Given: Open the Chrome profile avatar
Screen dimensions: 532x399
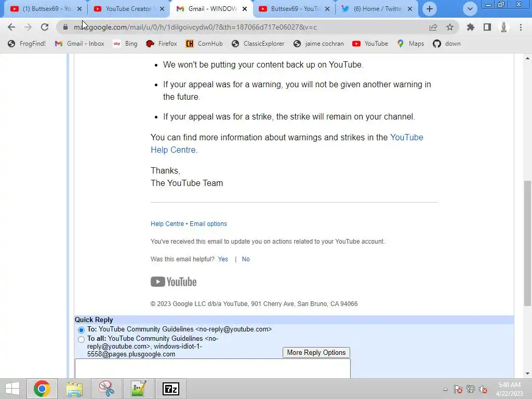Looking at the screenshot, I should tap(504, 27).
